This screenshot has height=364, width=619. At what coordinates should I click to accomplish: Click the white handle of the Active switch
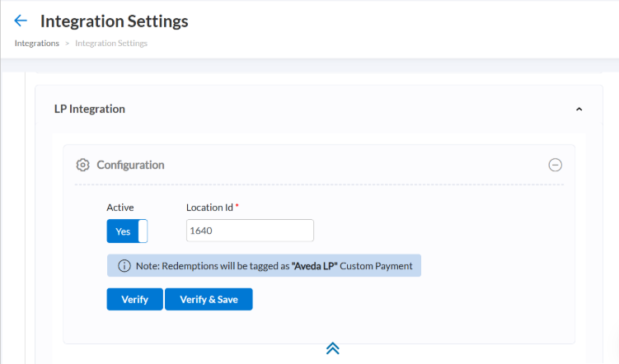143,231
